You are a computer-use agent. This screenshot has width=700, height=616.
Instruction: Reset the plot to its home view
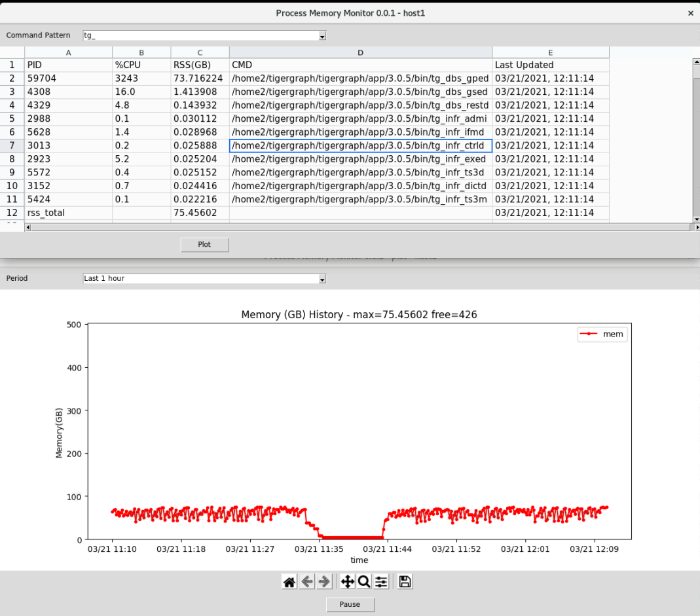click(289, 581)
